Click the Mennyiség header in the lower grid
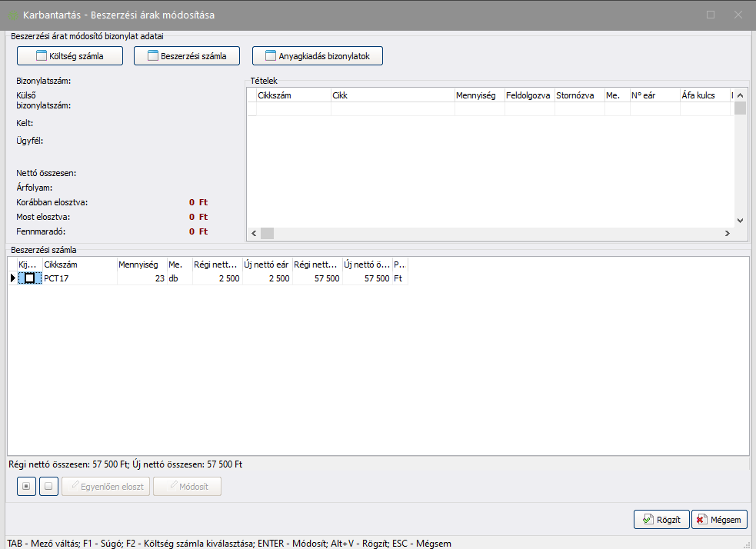This screenshot has width=756, height=549. [x=141, y=265]
